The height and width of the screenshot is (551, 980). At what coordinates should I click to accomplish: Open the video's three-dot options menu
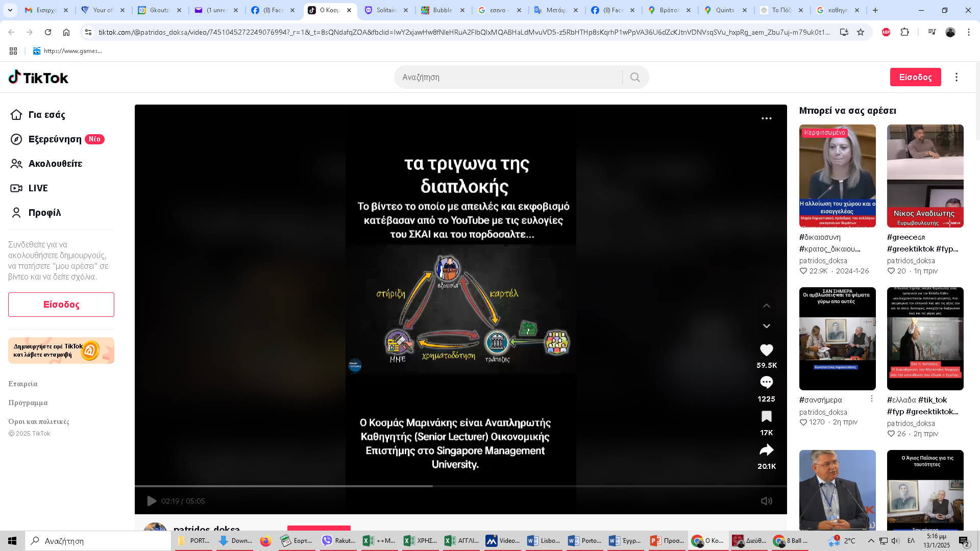[766, 118]
